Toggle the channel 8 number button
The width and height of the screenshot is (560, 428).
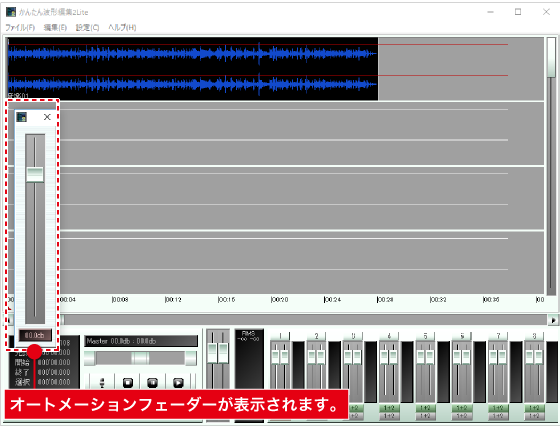[x=534, y=336]
